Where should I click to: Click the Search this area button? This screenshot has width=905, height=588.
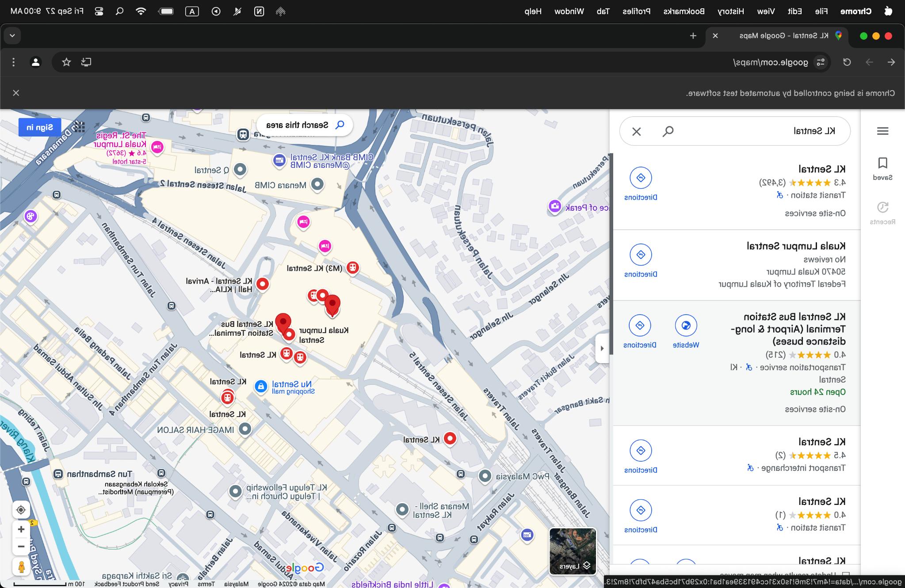305,125
